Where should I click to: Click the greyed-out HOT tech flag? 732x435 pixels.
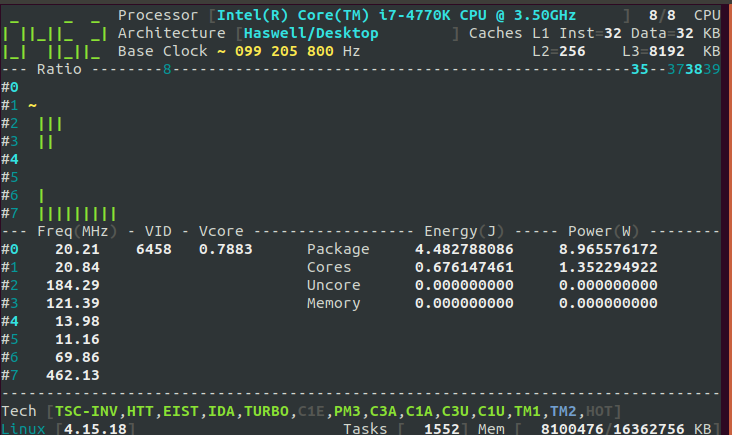(x=599, y=412)
